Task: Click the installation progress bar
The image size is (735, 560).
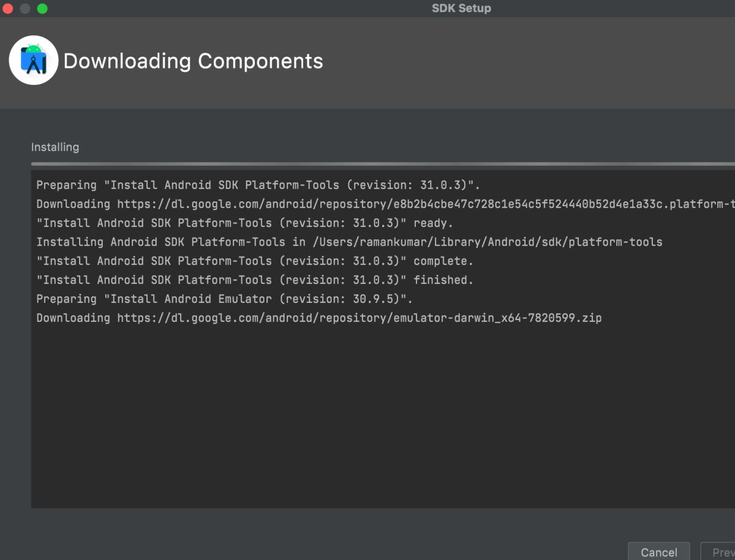Action: pos(380,164)
